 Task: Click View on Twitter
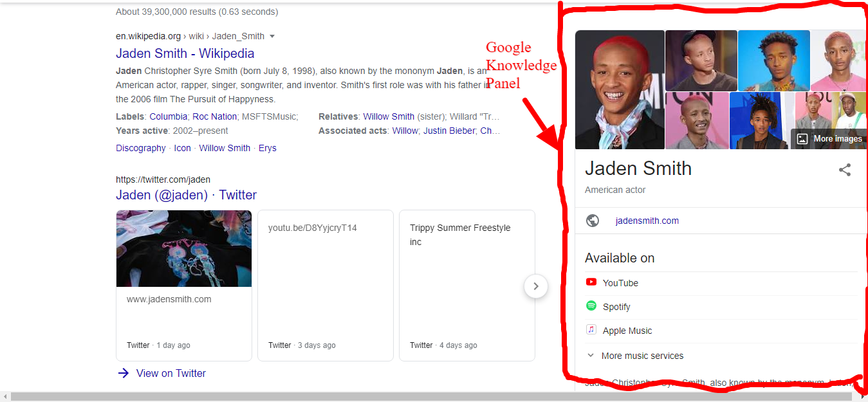(171, 373)
